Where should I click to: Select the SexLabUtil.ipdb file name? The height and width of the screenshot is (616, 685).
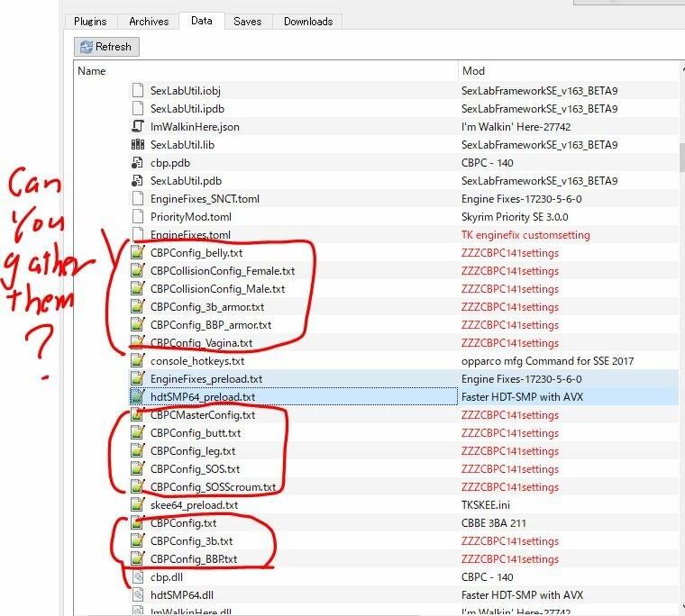coord(187,108)
